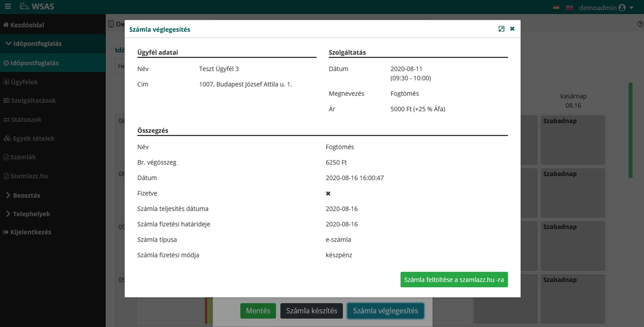The width and height of the screenshot is (644, 327).
Task: Open Szamlazz.hu in the sidebar
Action: tap(26, 176)
